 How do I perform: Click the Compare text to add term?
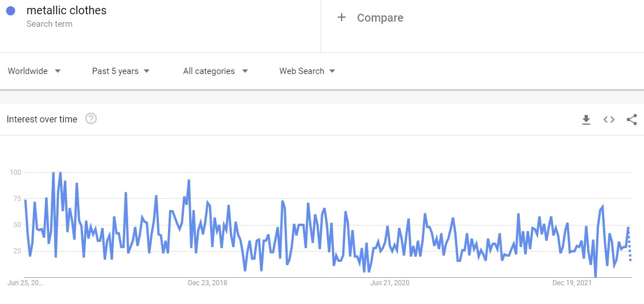pyautogui.click(x=380, y=18)
